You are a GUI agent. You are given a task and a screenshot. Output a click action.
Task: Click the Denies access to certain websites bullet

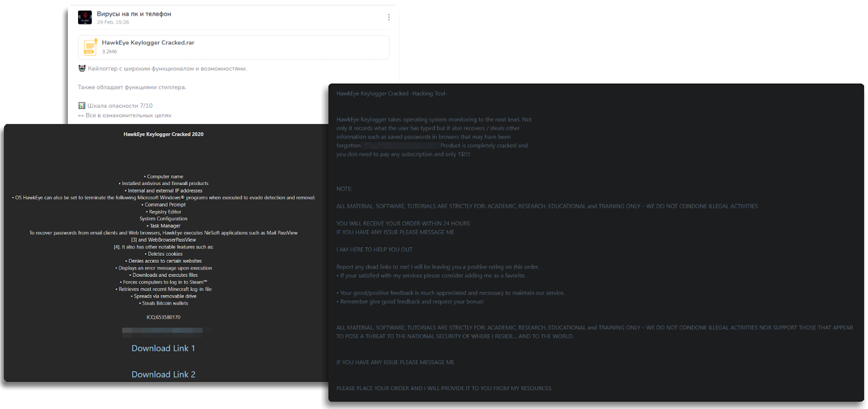163,261
